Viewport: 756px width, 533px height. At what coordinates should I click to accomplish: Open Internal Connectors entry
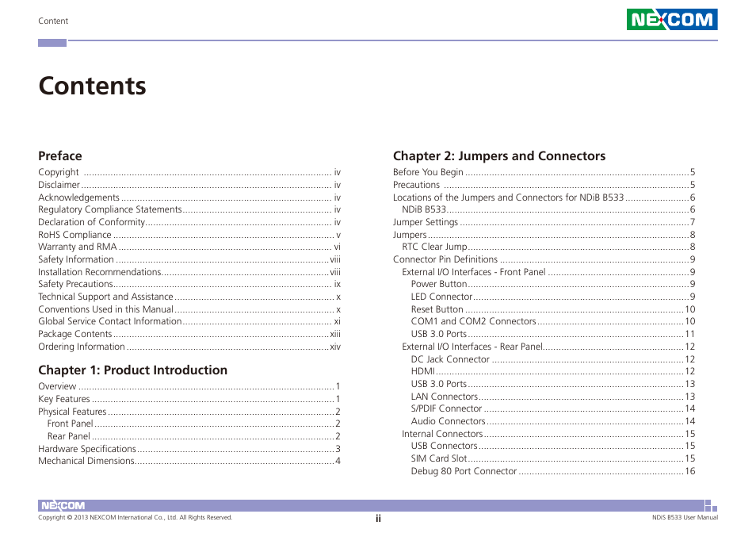click(x=548, y=434)
